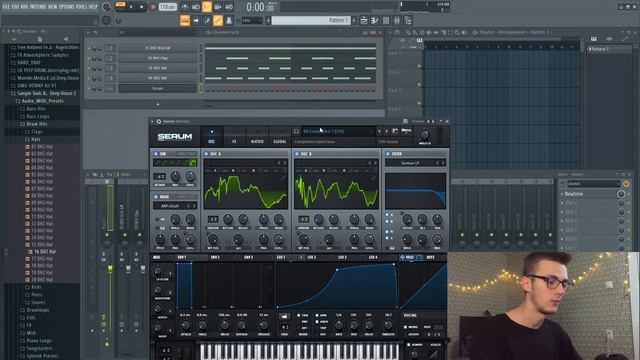The image size is (640, 360).
Task: Open the Pattern 1 selector dropdown
Action: click(x=313, y=20)
